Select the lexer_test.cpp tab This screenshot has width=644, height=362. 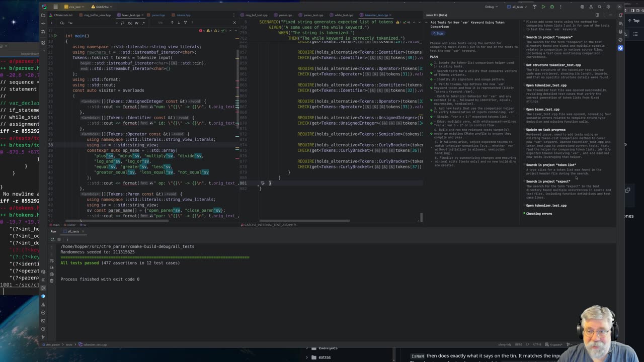pos(130,15)
